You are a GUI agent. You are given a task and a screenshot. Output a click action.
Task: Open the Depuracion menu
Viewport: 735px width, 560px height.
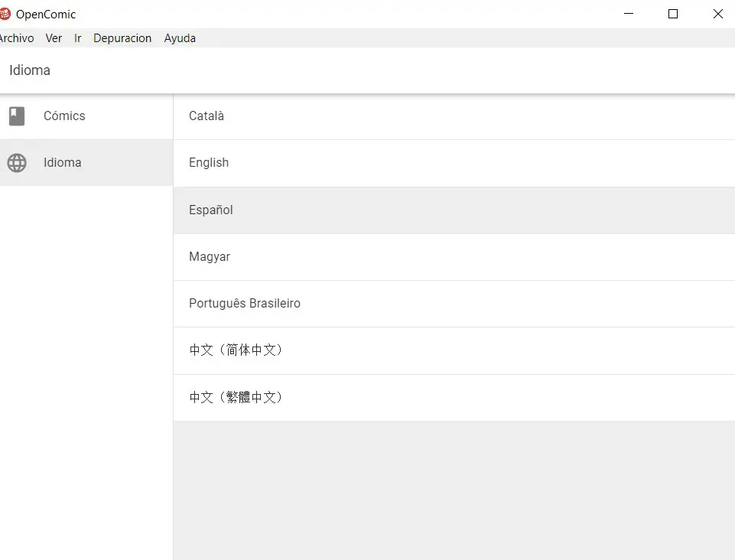pos(122,38)
